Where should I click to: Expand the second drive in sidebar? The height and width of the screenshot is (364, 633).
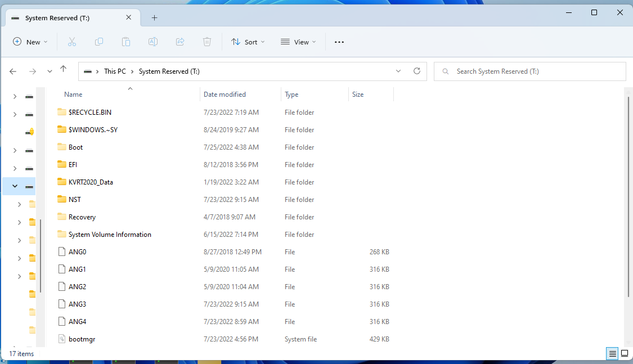coord(15,114)
